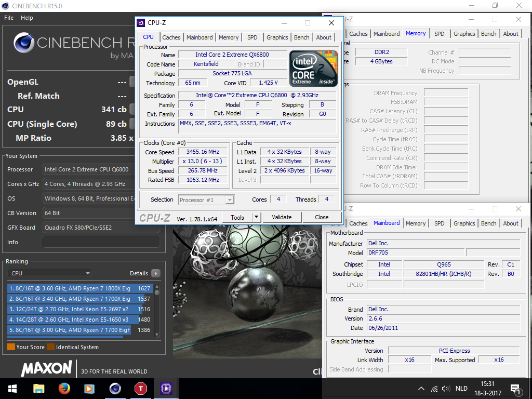Select the Ryzen 7 1800X ranking entry
Viewport: 532px width, 399px height.
click(x=79, y=288)
